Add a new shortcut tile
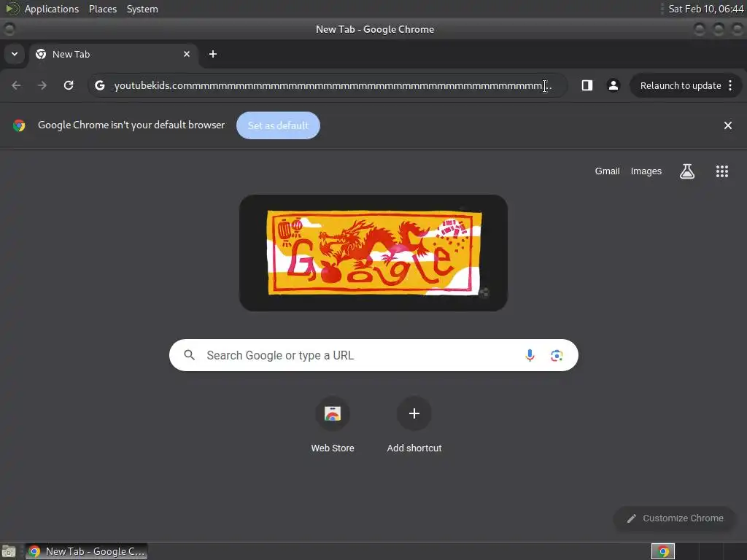747x560 pixels. (x=414, y=413)
